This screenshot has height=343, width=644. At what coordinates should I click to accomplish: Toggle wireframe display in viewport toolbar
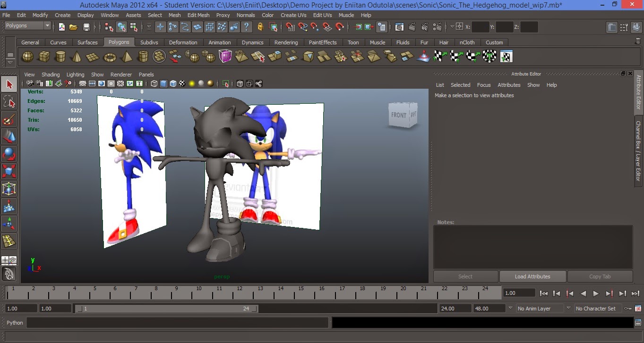tap(155, 84)
